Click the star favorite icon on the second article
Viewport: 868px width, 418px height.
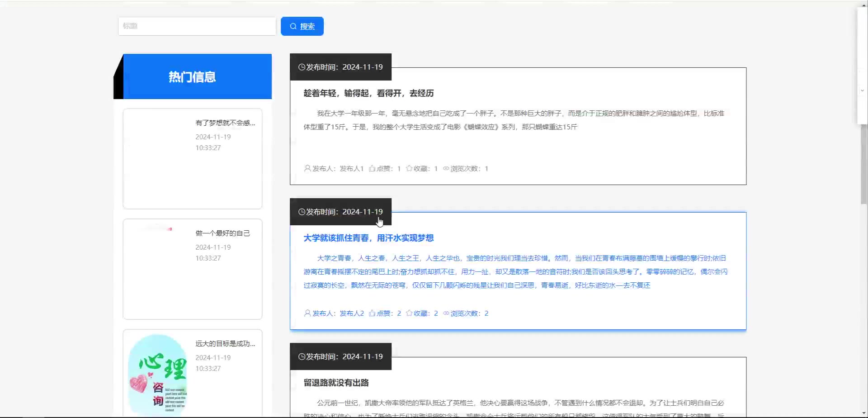(409, 313)
